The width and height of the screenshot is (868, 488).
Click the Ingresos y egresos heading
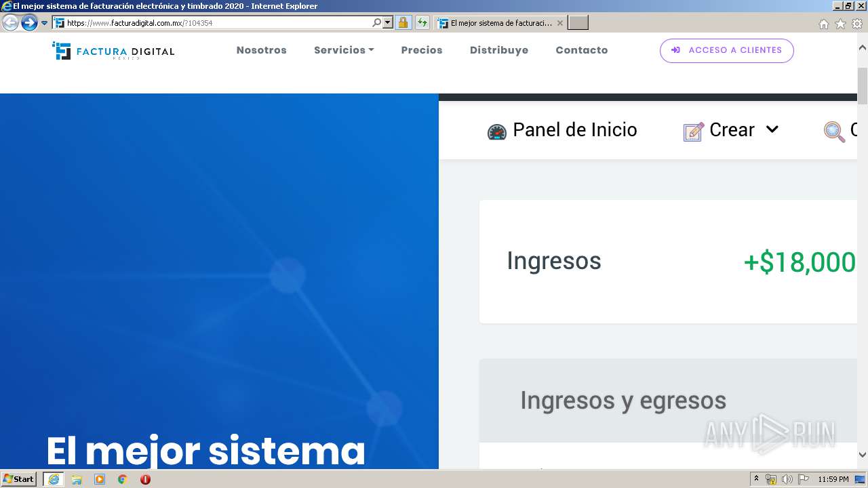tap(623, 401)
